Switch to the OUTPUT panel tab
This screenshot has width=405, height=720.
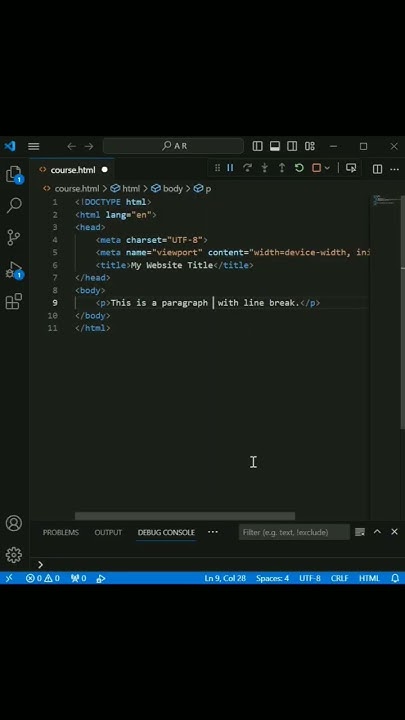[x=108, y=532]
